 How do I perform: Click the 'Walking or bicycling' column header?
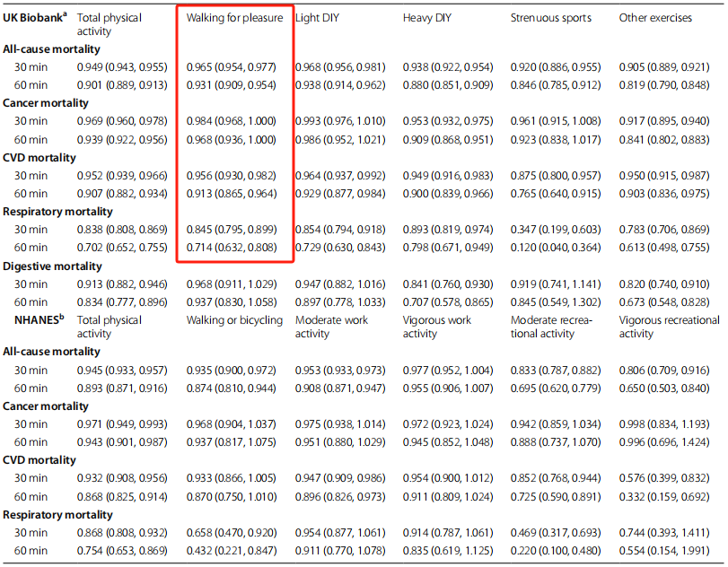[x=234, y=320]
